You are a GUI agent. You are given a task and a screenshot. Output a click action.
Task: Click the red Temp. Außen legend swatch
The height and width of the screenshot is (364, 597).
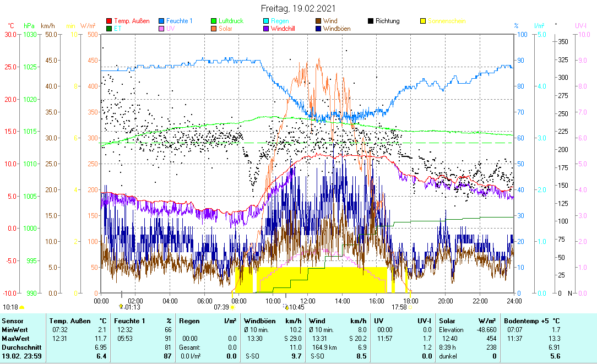click(108, 21)
